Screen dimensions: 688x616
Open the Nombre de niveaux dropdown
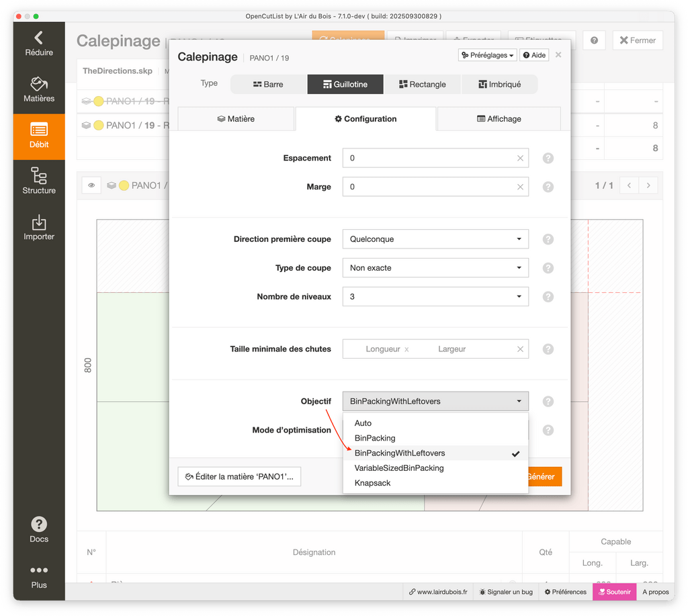click(435, 296)
